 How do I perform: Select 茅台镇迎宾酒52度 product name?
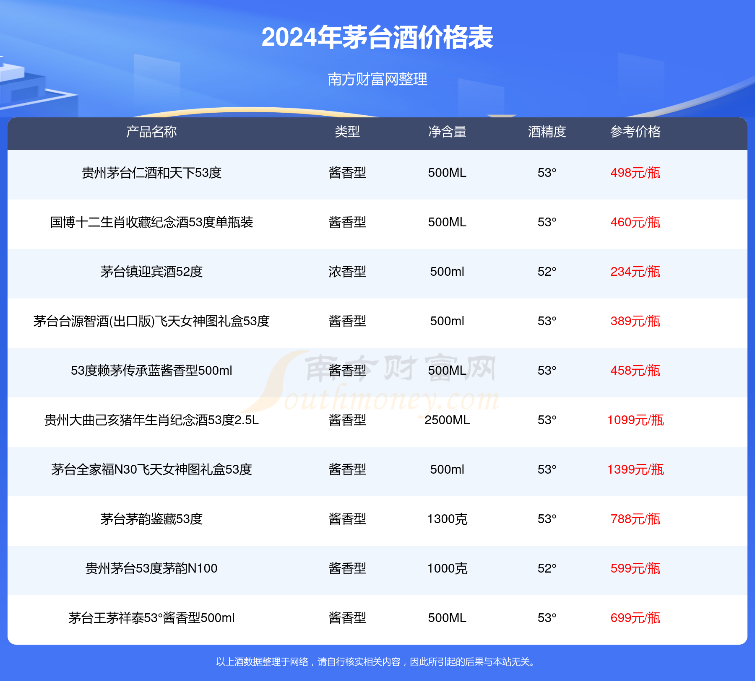click(151, 272)
